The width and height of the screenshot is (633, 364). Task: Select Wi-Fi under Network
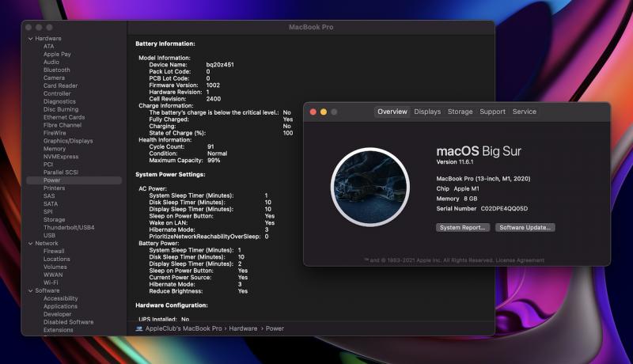(51, 282)
